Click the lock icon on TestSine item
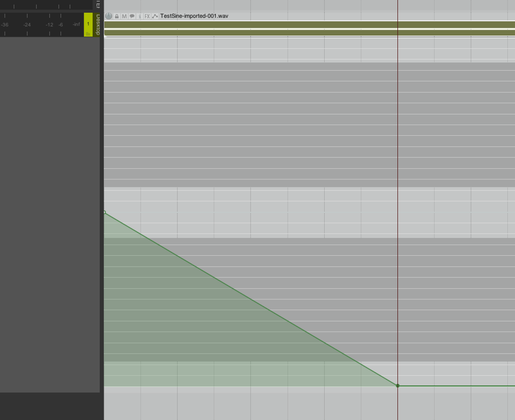 tap(117, 16)
